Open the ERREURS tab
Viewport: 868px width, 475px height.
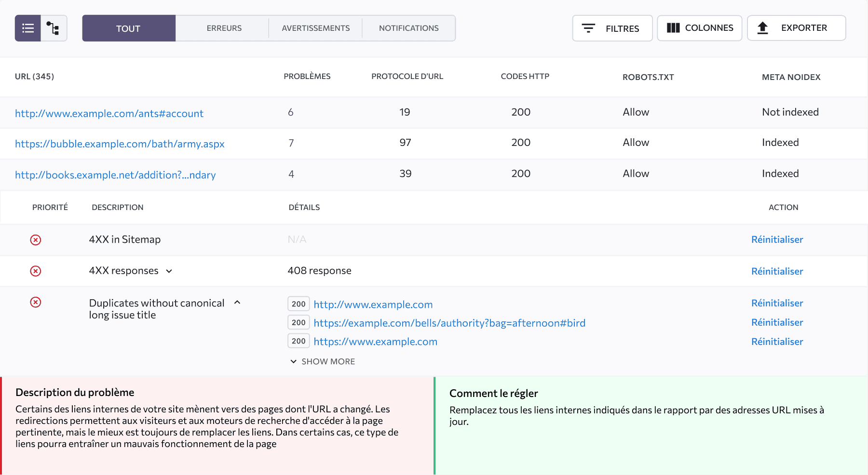click(224, 28)
